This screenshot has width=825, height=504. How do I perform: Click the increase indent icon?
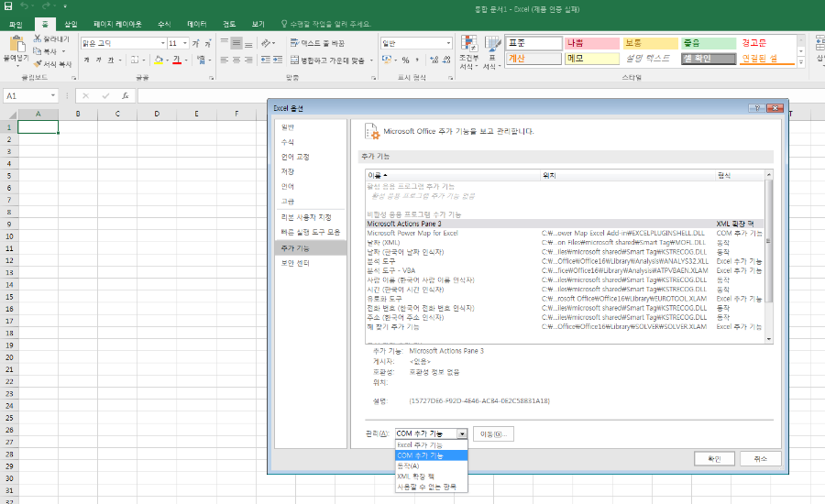point(277,60)
